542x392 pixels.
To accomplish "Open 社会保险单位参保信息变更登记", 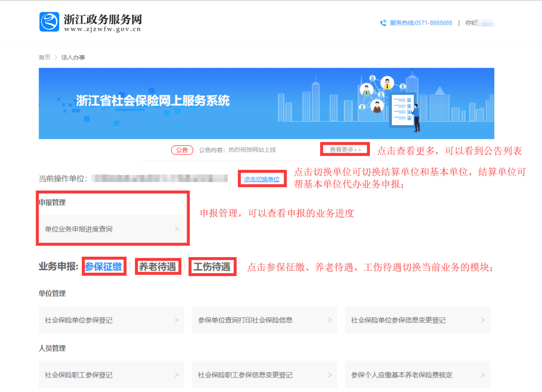I will coord(418,320).
